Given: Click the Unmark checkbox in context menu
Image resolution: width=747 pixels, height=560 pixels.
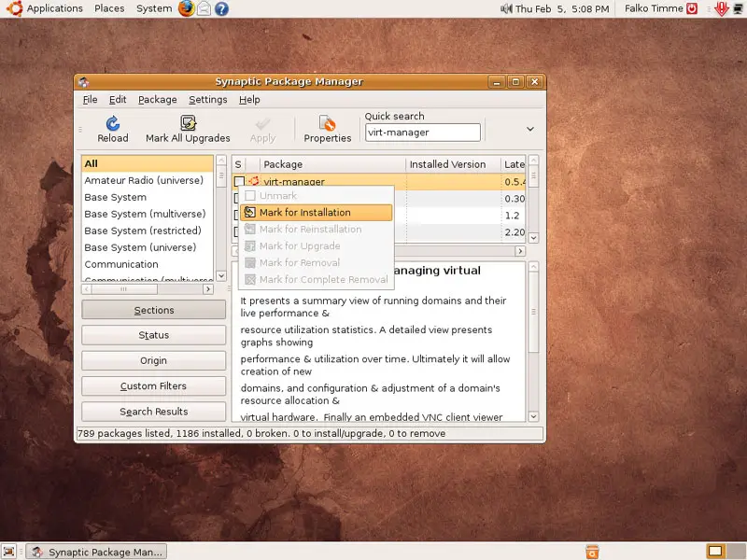Looking at the screenshot, I should 250,196.
